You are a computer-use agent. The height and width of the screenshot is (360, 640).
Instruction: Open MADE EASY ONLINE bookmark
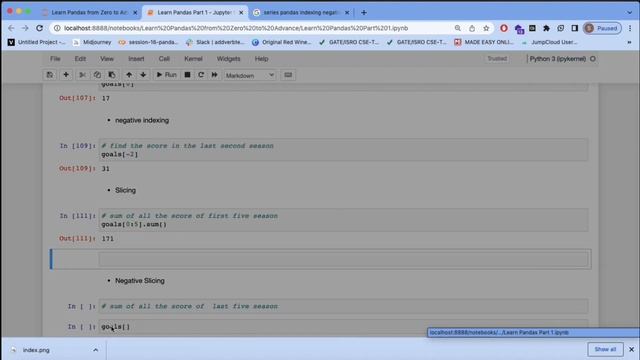point(484,42)
